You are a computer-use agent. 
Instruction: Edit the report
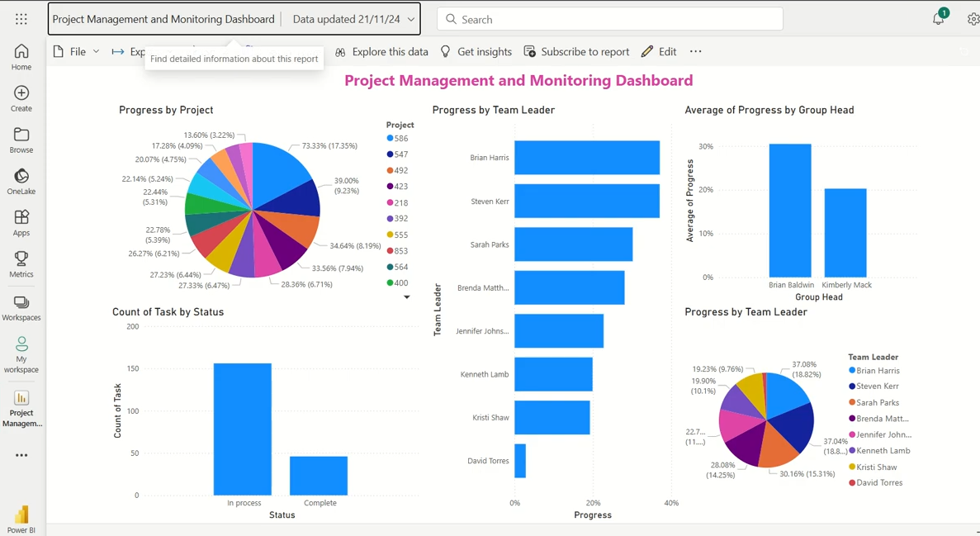point(659,52)
